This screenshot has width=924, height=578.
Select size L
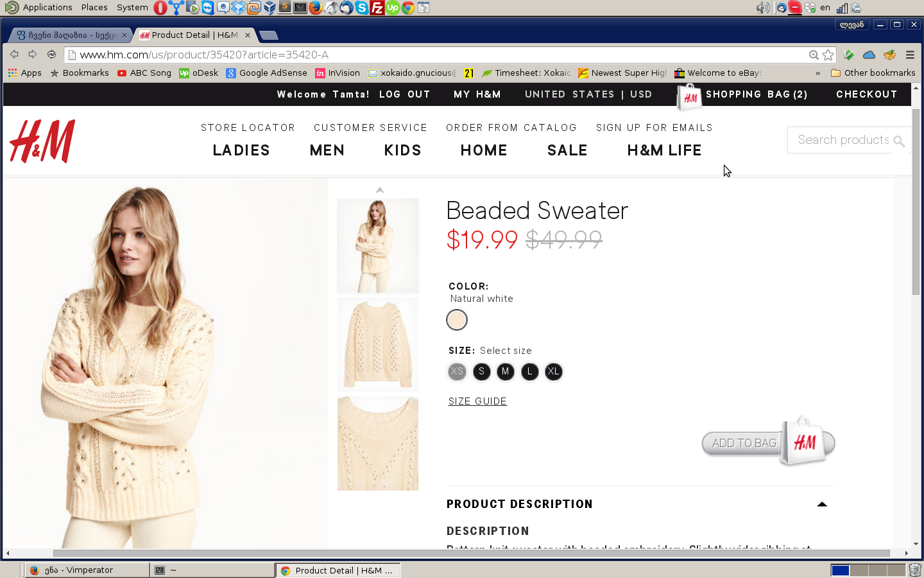(529, 371)
